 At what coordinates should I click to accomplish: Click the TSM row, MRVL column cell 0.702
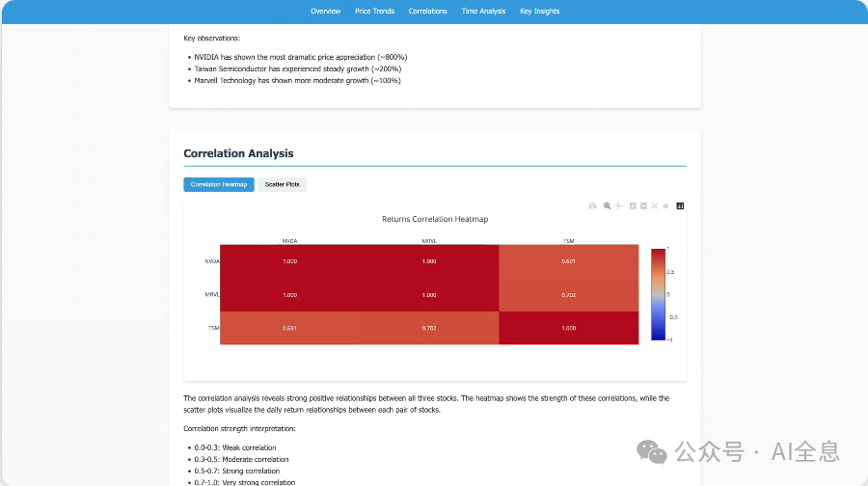tap(429, 328)
